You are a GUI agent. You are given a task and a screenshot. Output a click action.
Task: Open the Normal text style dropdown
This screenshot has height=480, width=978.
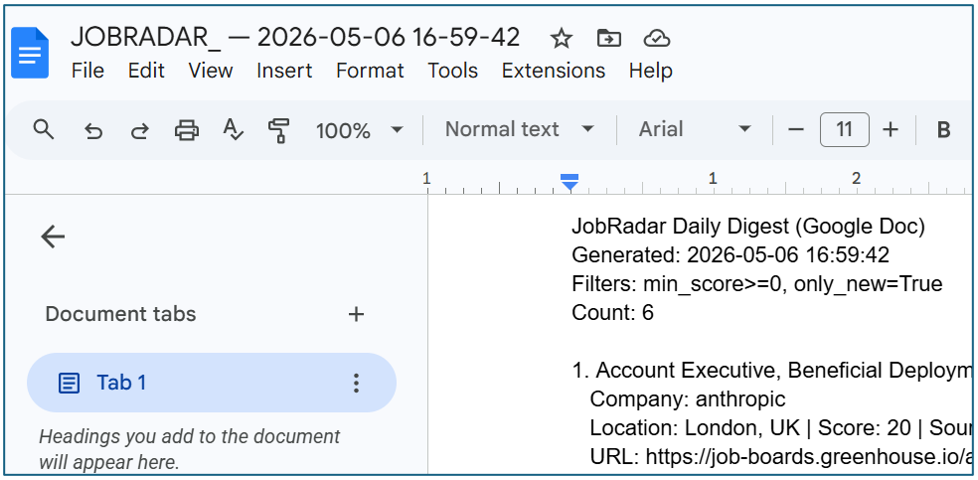pyautogui.click(x=519, y=130)
